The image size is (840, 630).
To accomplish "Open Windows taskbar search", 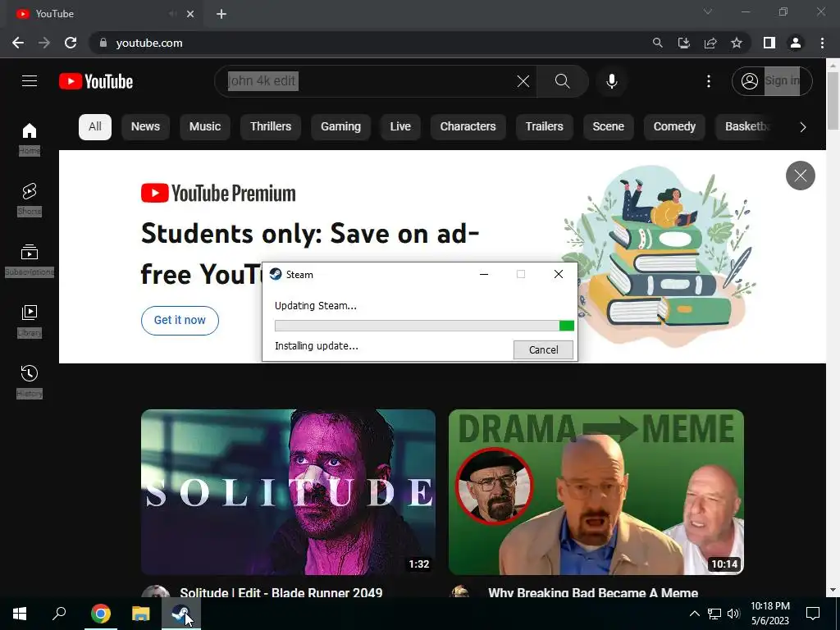I will 59,614.
